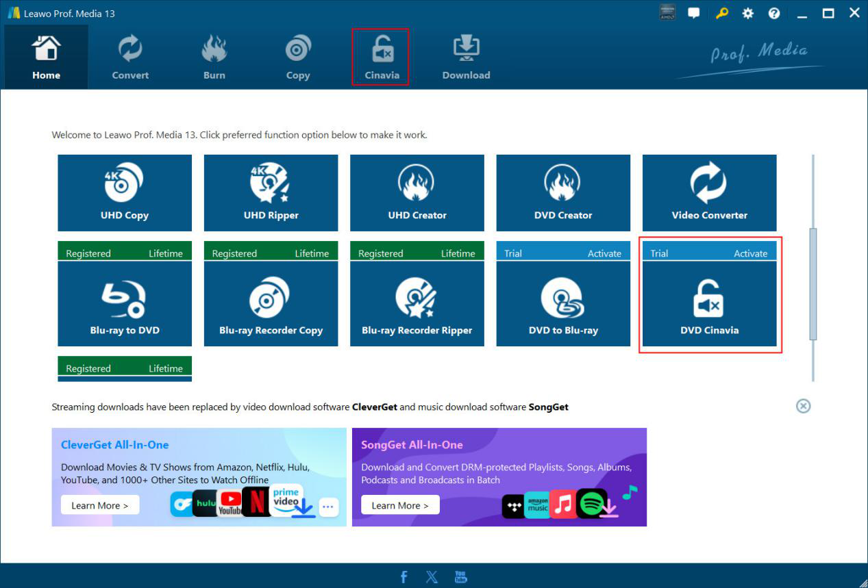The image size is (868, 588).
Task: Open the X social icon in footer
Action: (432, 576)
